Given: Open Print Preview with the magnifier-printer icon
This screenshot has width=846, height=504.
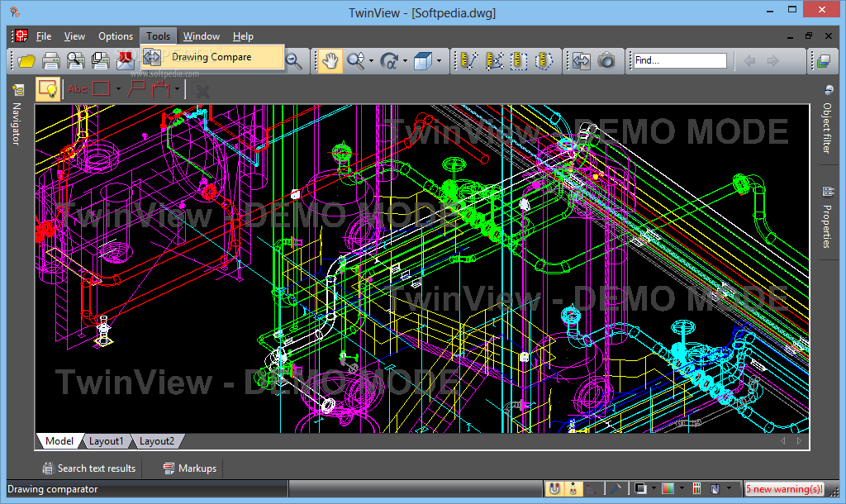Looking at the screenshot, I should click(75, 60).
